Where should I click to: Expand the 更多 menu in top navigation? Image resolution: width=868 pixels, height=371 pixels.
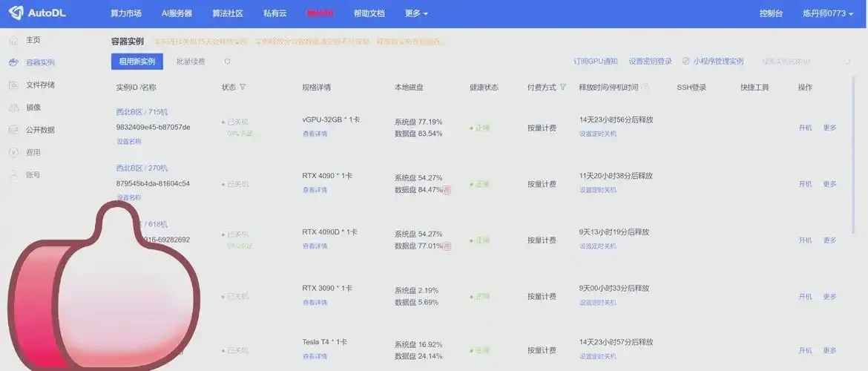tap(416, 13)
